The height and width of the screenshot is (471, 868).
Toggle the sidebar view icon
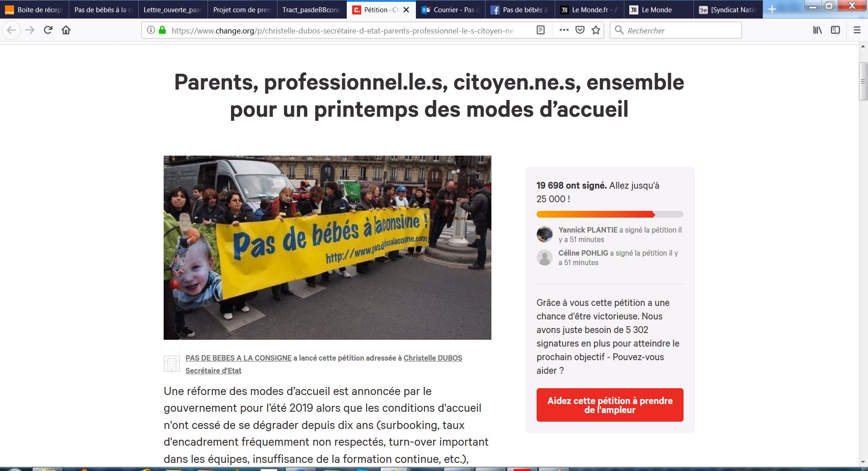[835, 30]
